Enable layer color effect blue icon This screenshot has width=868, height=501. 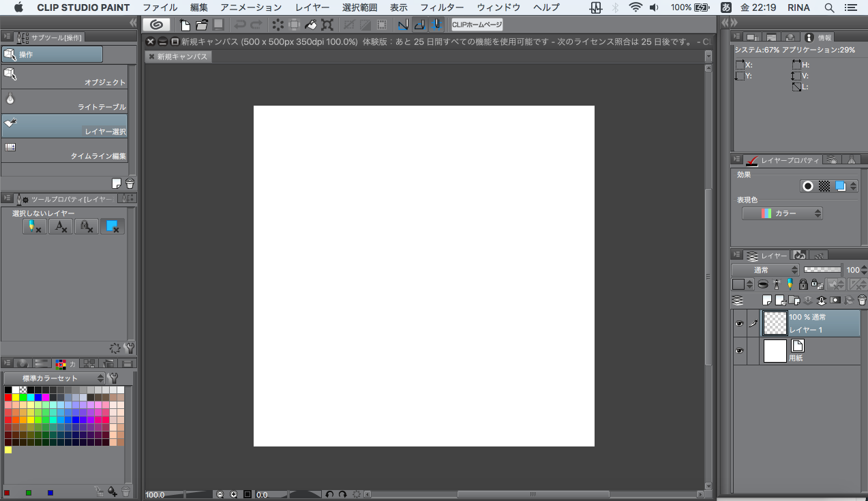pyautogui.click(x=841, y=185)
